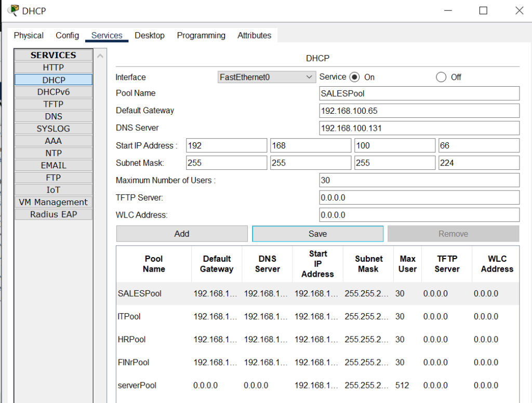Viewport: 532px width, 403px height.
Task: Select the Services tab
Action: [x=107, y=35]
